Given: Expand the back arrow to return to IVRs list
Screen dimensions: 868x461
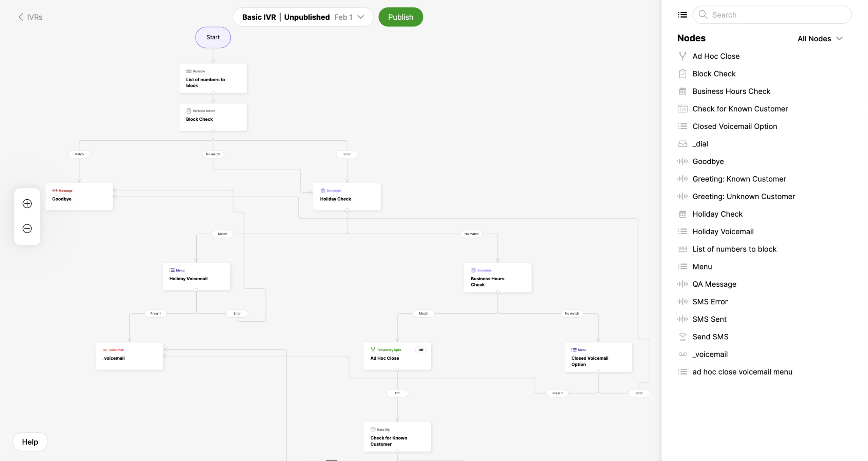Looking at the screenshot, I should tap(20, 17).
